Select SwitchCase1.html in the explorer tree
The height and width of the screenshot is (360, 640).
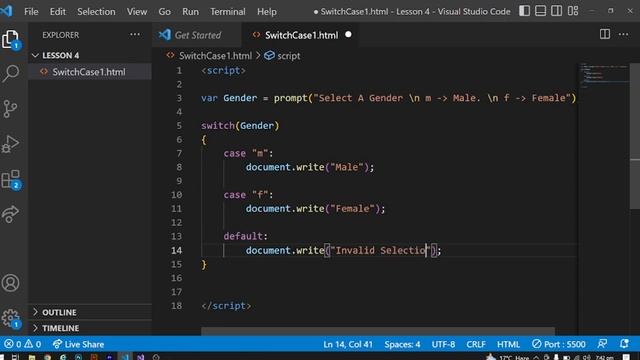(x=89, y=72)
